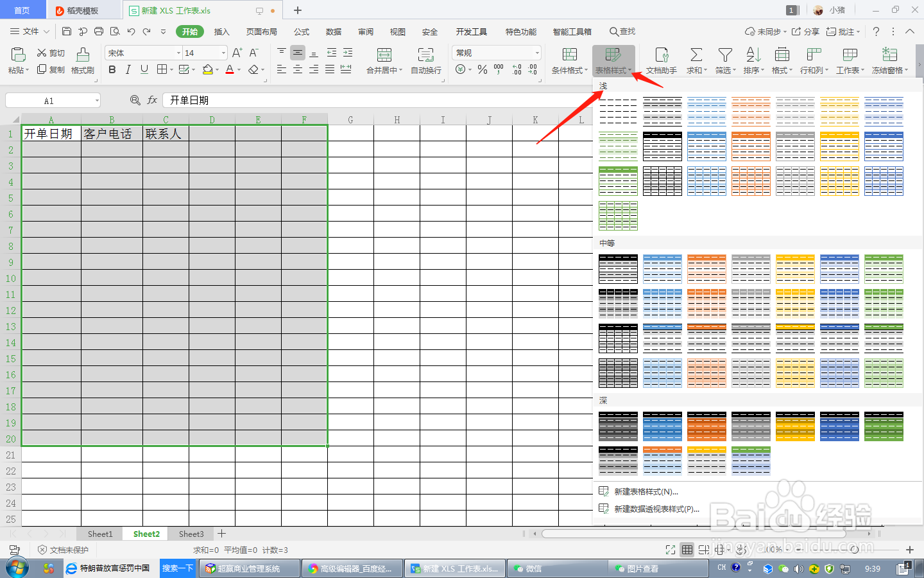This screenshot has width=924, height=578.
Task: Click the Find (查找) button
Action: (622, 31)
